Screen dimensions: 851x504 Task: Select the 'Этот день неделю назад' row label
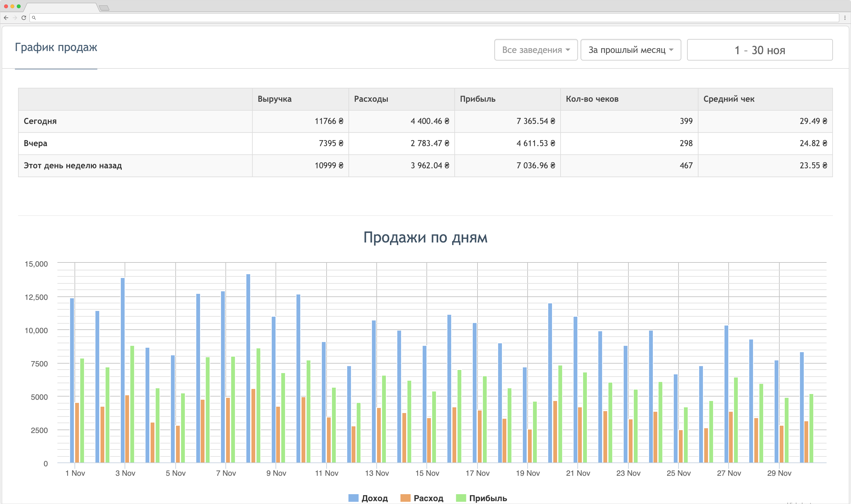click(73, 165)
